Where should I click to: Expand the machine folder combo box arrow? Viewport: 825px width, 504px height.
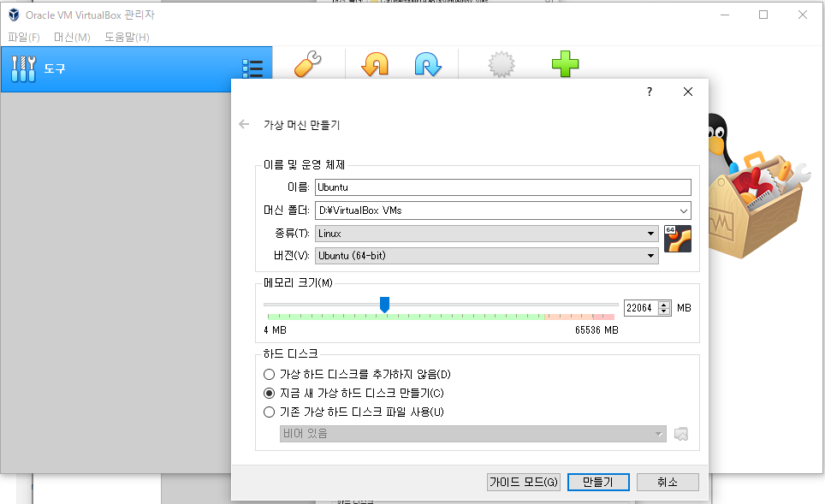684,211
